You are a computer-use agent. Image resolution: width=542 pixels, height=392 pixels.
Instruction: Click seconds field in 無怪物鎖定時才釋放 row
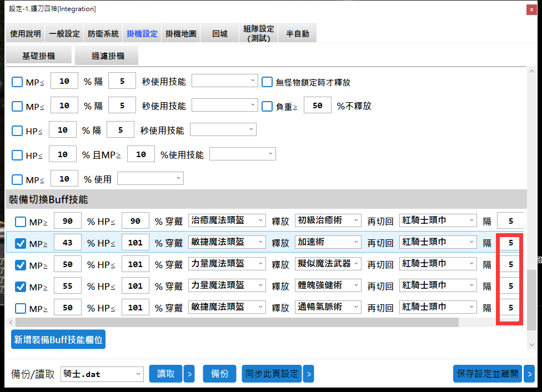click(122, 81)
